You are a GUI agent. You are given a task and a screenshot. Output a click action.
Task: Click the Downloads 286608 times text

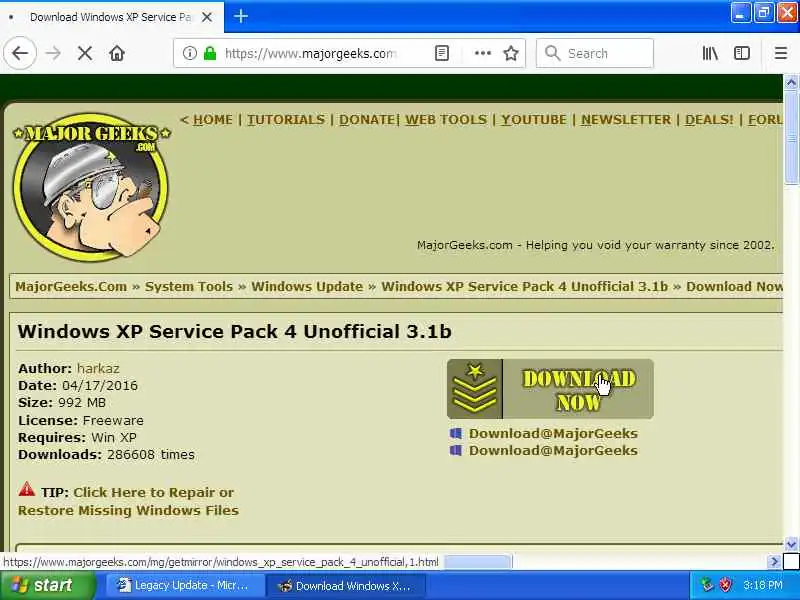106,455
